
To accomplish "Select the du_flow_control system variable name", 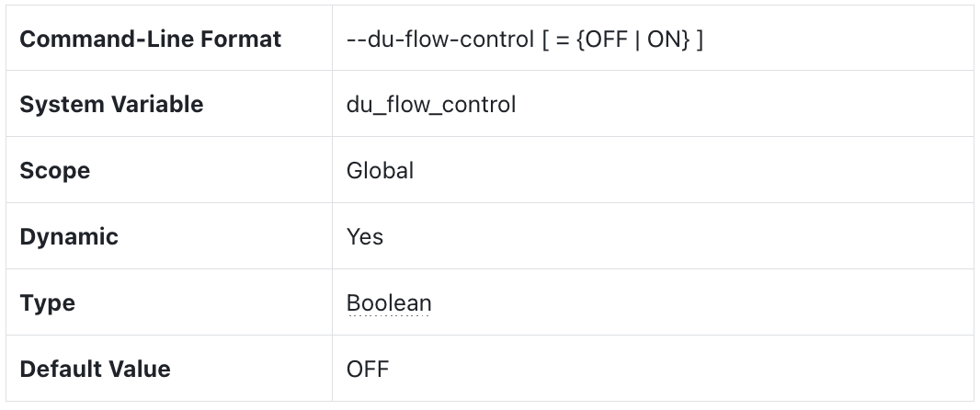I will pyautogui.click(x=431, y=105).
